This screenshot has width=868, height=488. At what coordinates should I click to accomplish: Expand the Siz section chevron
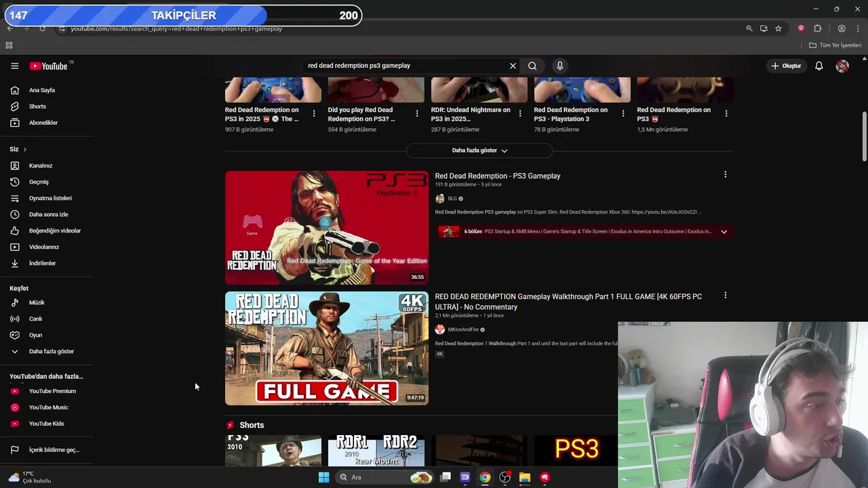(x=25, y=149)
